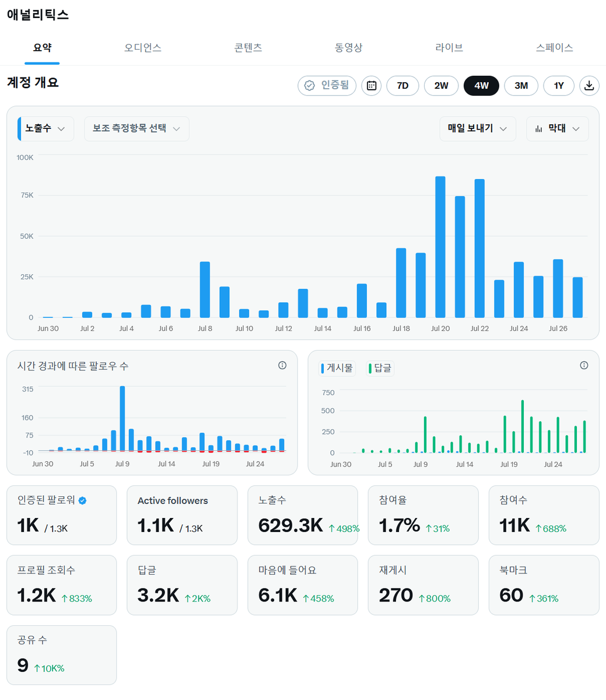Image resolution: width=606 pixels, height=700 pixels.
Task: Select the 4W time range
Action: tap(481, 86)
